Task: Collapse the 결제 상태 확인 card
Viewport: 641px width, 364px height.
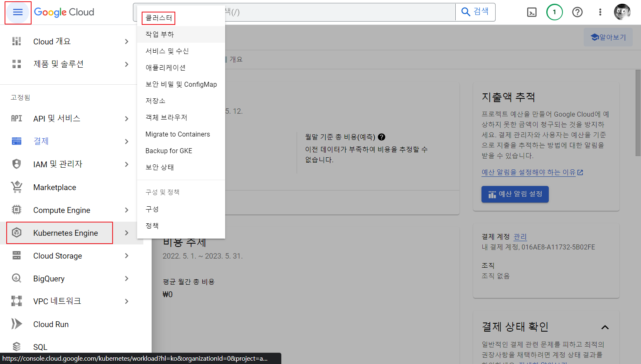Action: [605, 327]
